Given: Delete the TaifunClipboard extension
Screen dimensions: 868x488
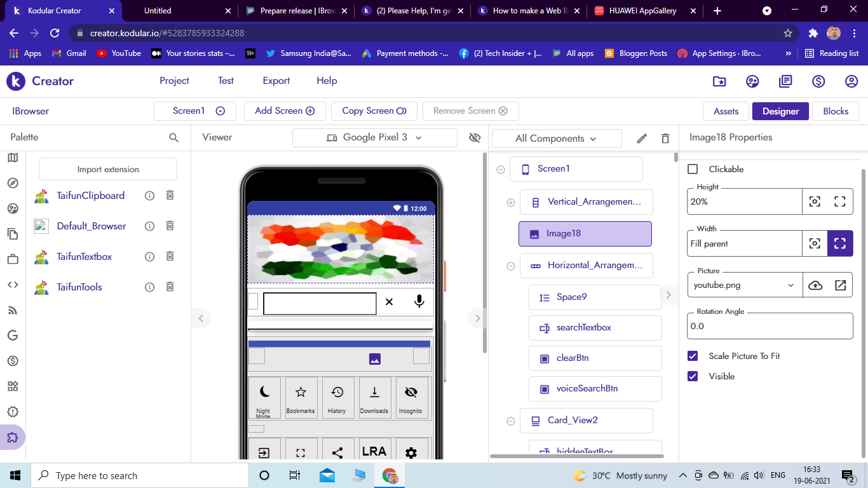Looking at the screenshot, I should pos(170,196).
